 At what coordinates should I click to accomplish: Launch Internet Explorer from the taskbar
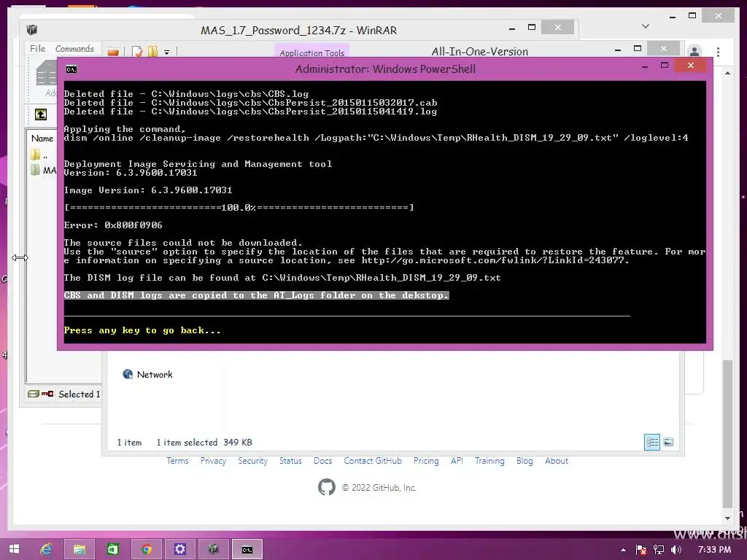46,549
